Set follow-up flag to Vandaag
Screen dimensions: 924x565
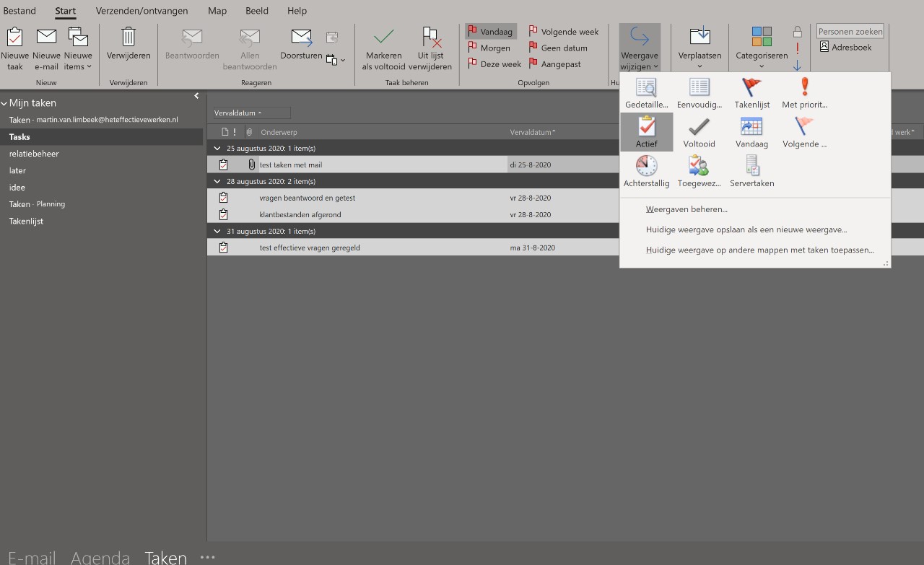pyautogui.click(x=491, y=32)
